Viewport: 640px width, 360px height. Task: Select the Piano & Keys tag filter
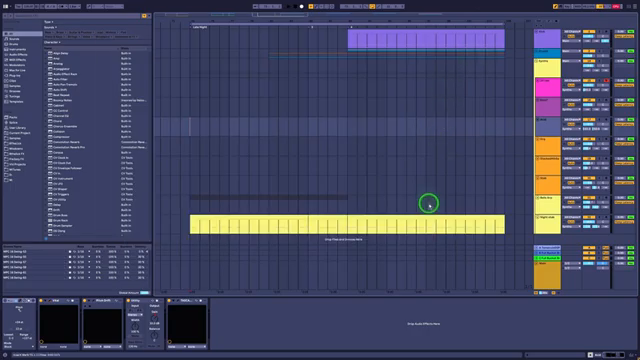pos(53,37)
